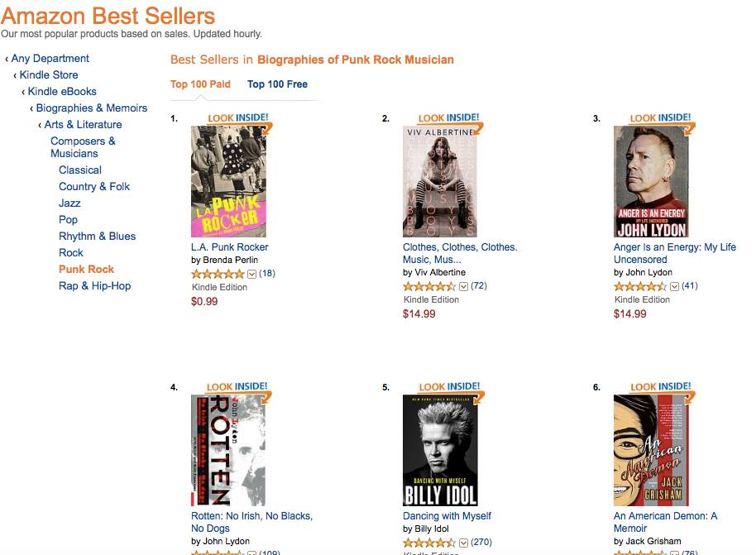Expand the rating dropdown arrow for L.A. Punk Rocker
Screen dimensions: 756x555
click(252, 273)
